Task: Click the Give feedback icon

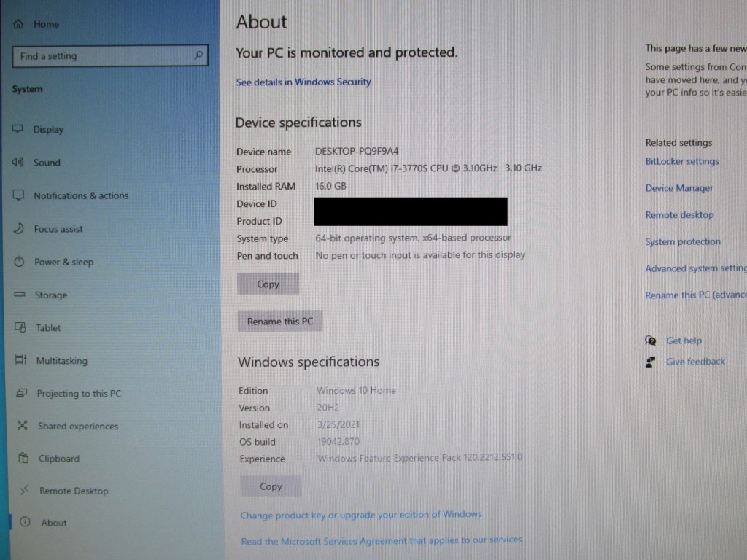Action: coord(650,362)
